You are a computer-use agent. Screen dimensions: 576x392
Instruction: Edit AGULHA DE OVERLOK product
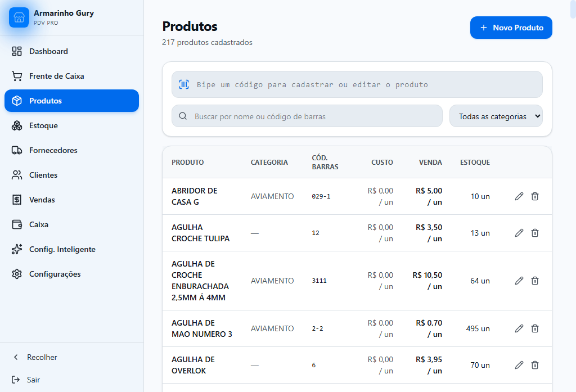[x=519, y=365]
